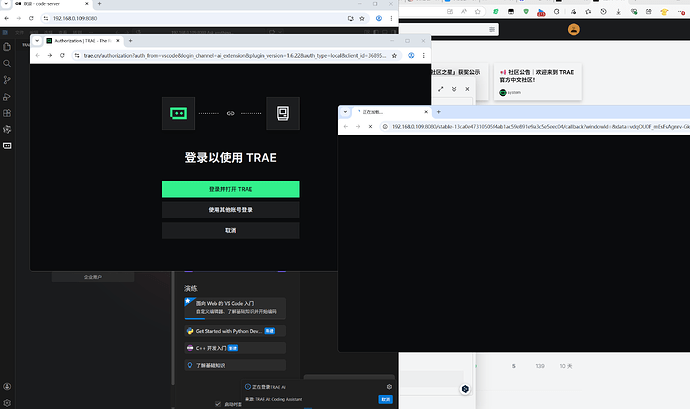This screenshot has height=409, width=690.
Task: Click trae.cn authorization URL address bar
Action: pos(235,55)
